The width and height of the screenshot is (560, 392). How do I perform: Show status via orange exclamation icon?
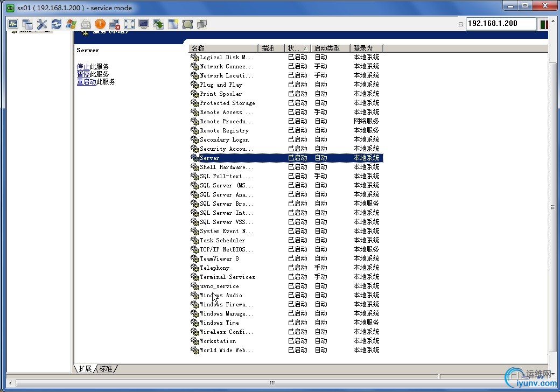[100, 24]
